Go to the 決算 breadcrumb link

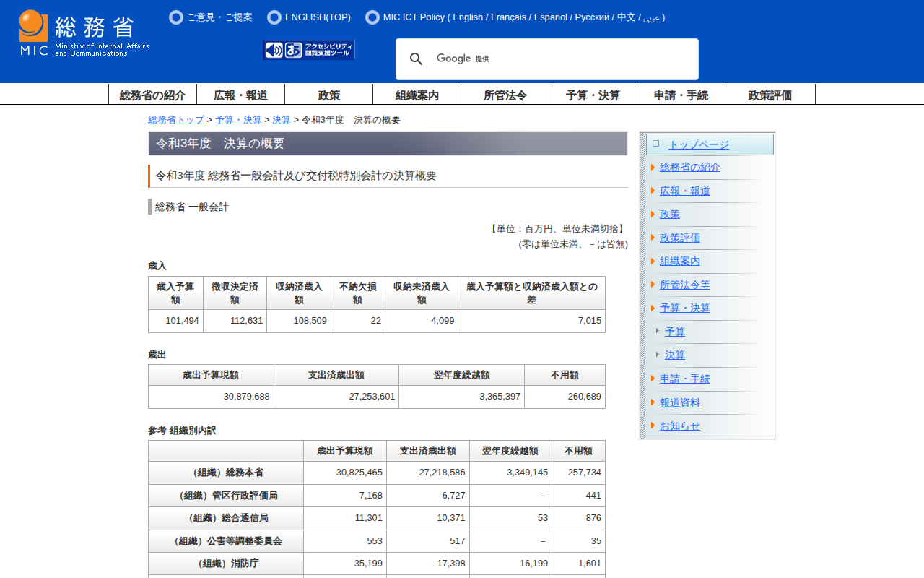click(282, 120)
